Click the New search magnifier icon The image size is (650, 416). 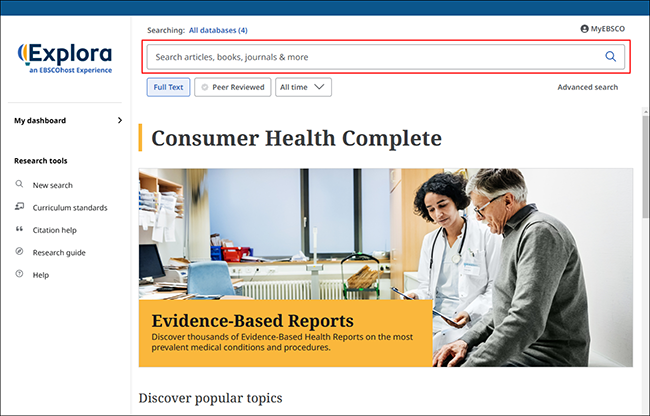19,184
